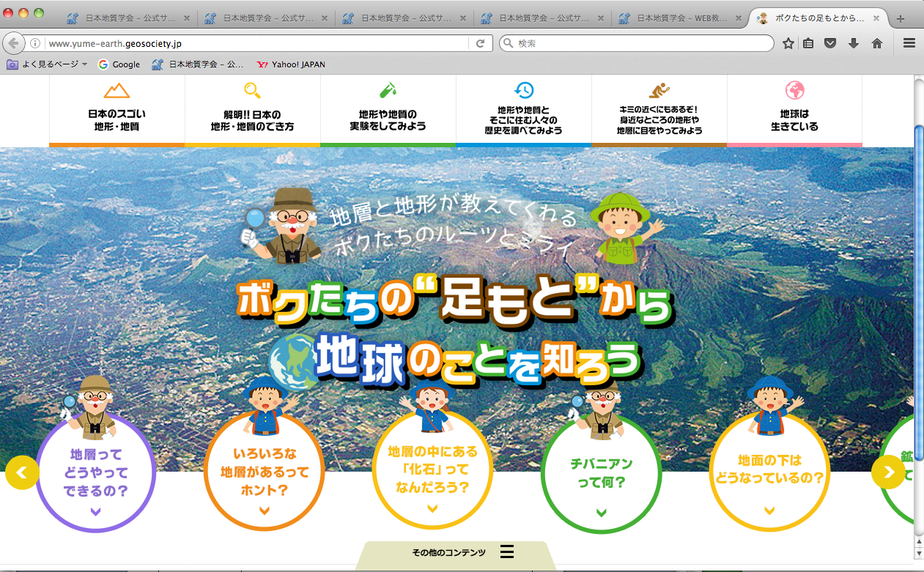Viewport: 924px width, 572px height.
Task: Click the yellow left carousel arrow
Action: tap(22, 472)
